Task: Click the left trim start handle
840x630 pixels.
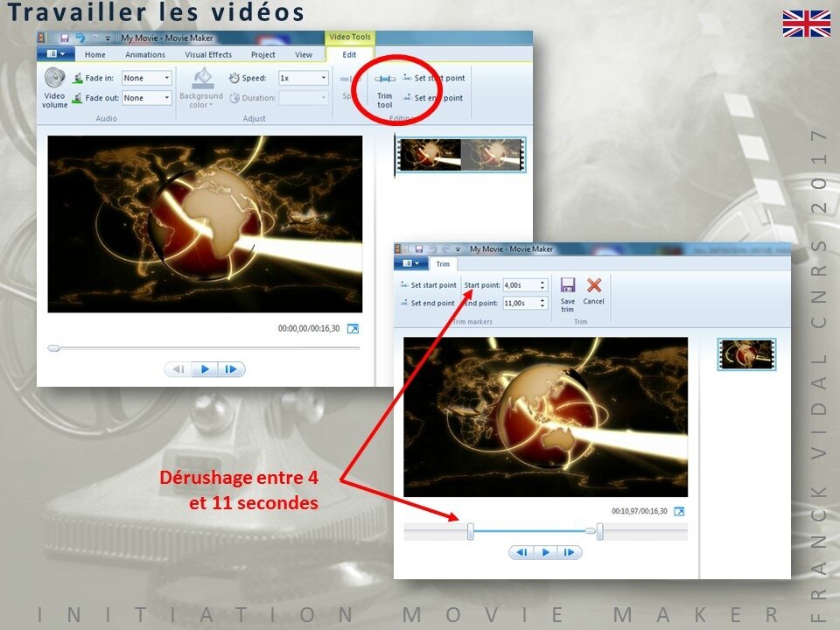Action: tap(471, 531)
